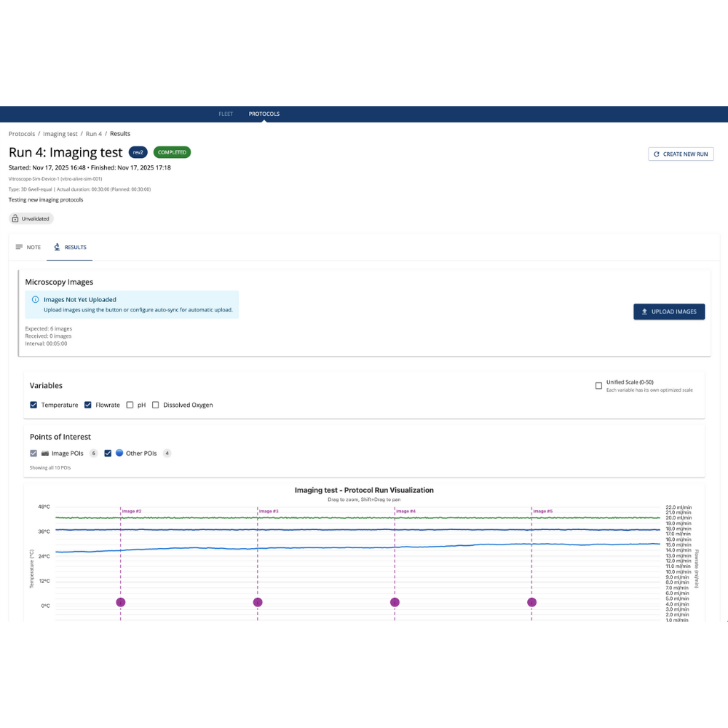The width and height of the screenshot is (728, 728).
Task: Enable the pH variable checkbox
Action: [x=130, y=405]
